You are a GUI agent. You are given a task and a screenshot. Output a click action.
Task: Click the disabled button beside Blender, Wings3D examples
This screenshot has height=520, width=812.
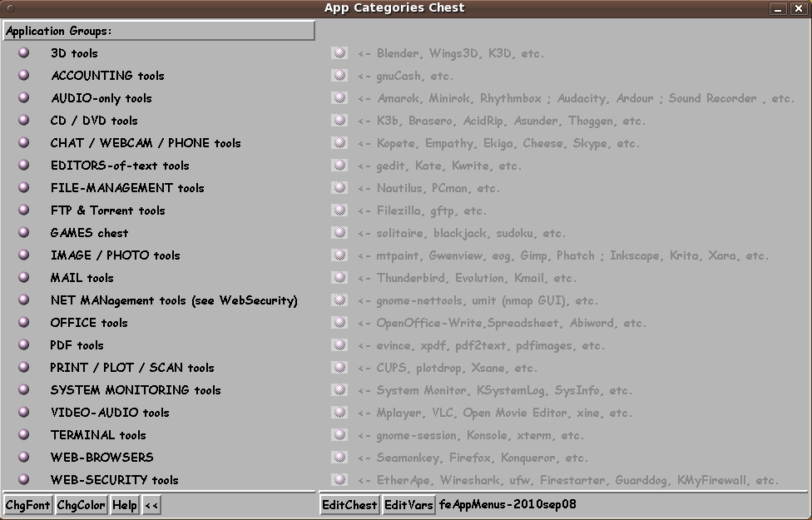tap(339, 52)
